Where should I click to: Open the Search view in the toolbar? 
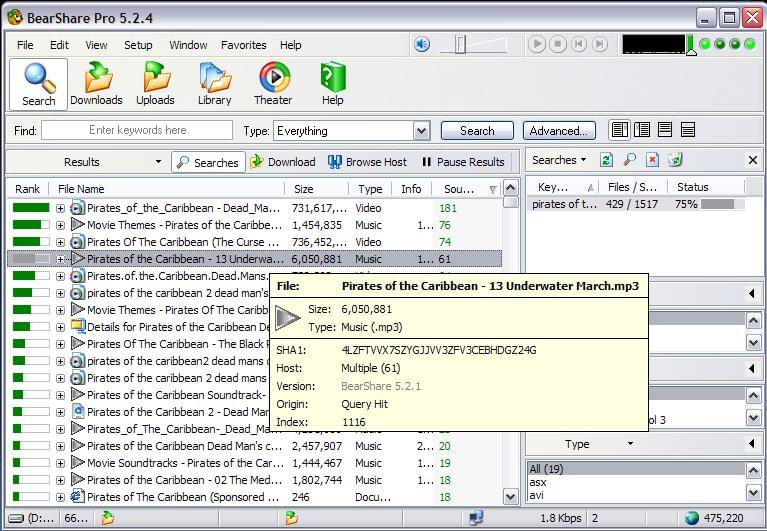click(38, 85)
